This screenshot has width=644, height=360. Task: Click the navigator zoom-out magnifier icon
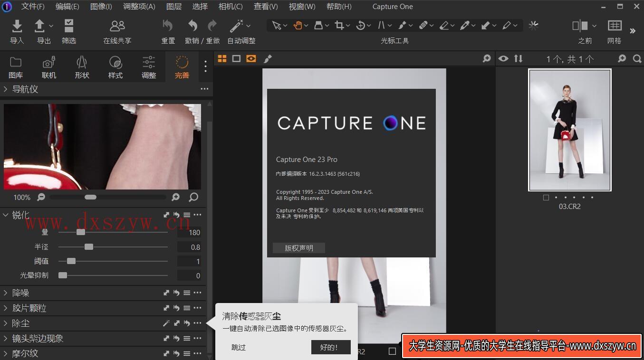tap(41, 197)
